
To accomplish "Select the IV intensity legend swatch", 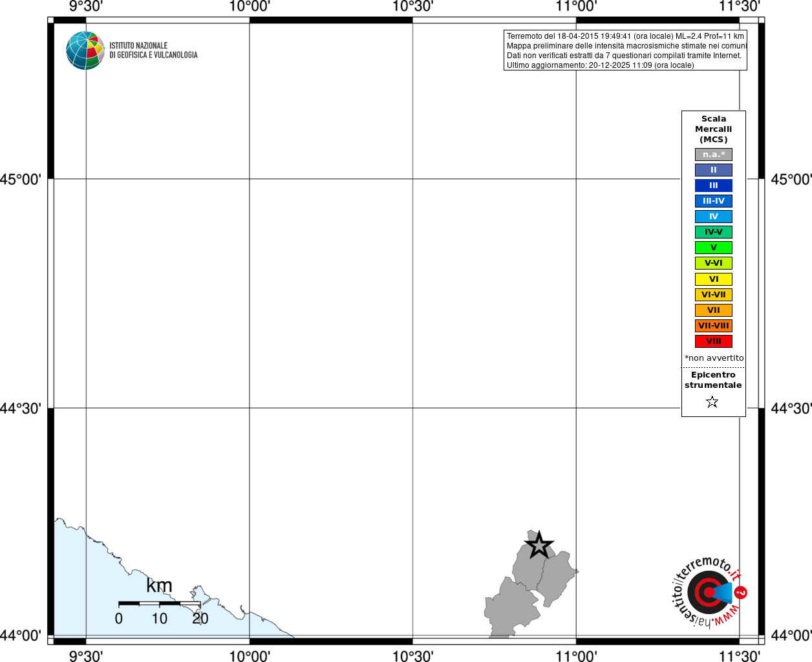I will 714,217.
